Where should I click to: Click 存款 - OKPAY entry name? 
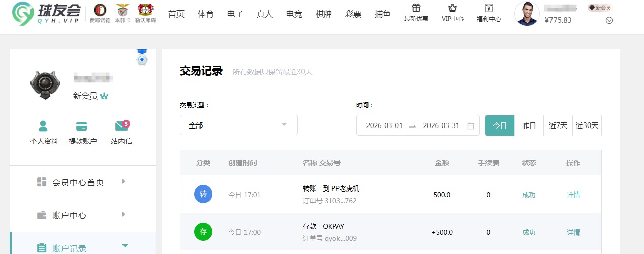(x=323, y=226)
